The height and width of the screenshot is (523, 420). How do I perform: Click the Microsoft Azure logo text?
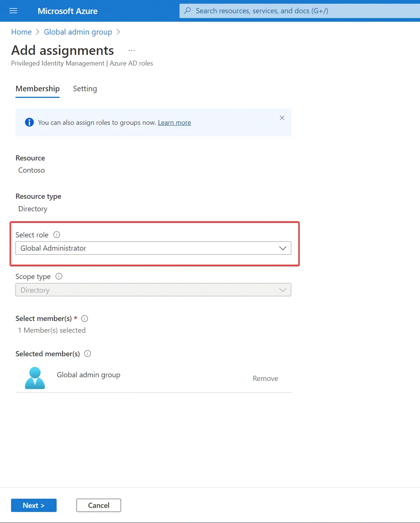(x=68, y=11)
